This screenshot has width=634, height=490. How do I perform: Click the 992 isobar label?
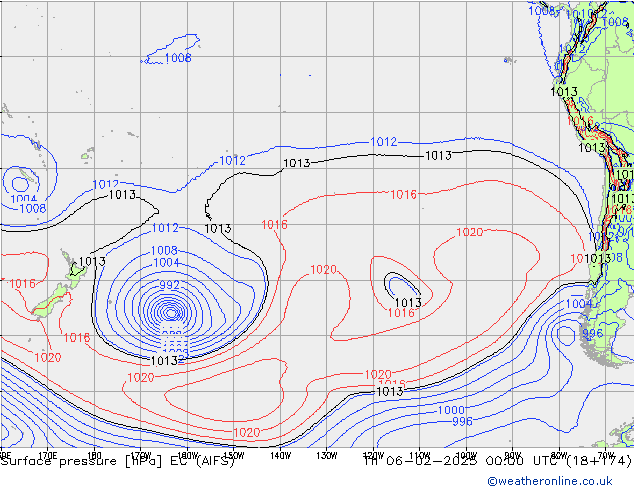coord(169,285)
